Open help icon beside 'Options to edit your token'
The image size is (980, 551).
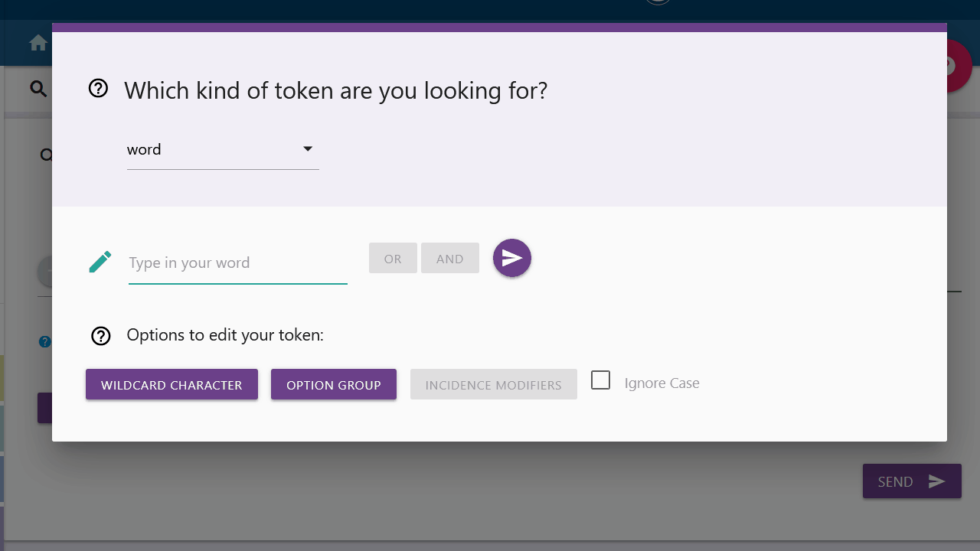point(101,336)
